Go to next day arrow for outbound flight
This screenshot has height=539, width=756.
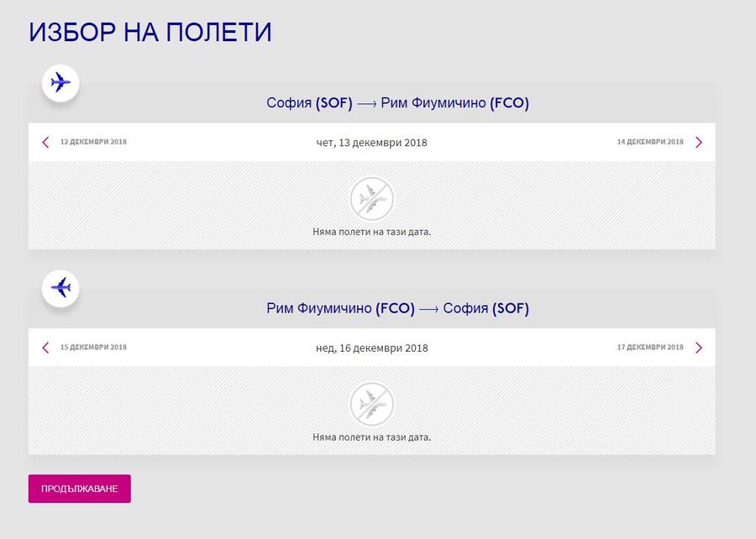[x=699, y=142]
